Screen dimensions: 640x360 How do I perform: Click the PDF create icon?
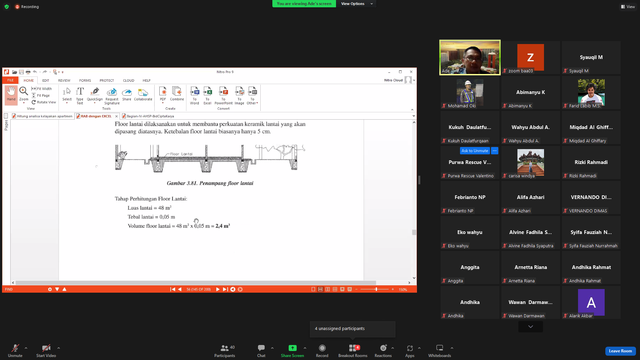[163, 94]
